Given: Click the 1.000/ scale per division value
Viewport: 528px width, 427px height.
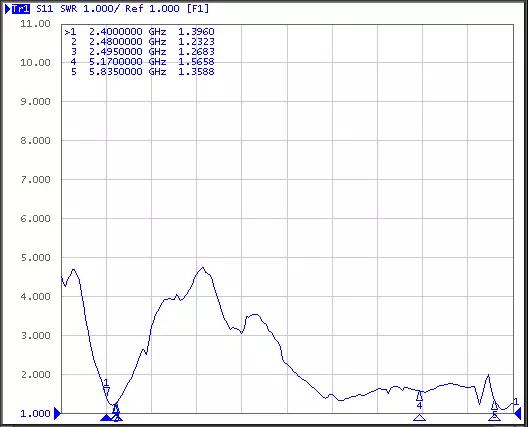Looking at the screenshot, I should 101,9.
